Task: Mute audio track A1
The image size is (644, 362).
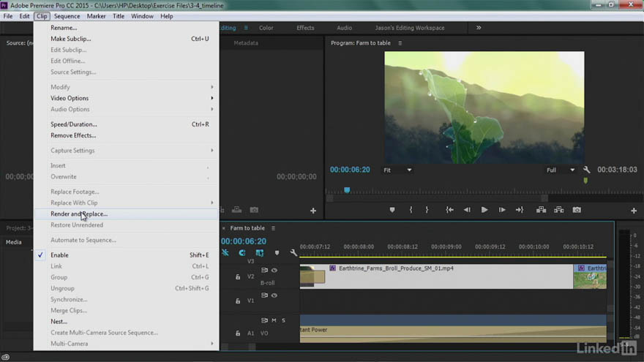Action: 274,320
